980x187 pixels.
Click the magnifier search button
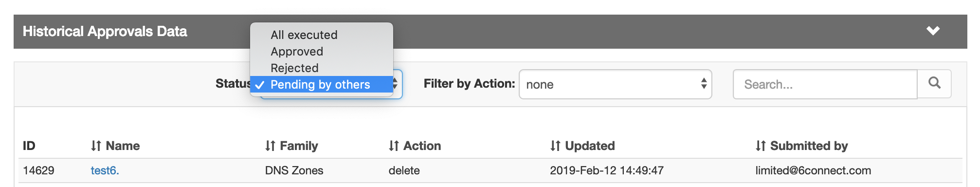coord(934,84)
